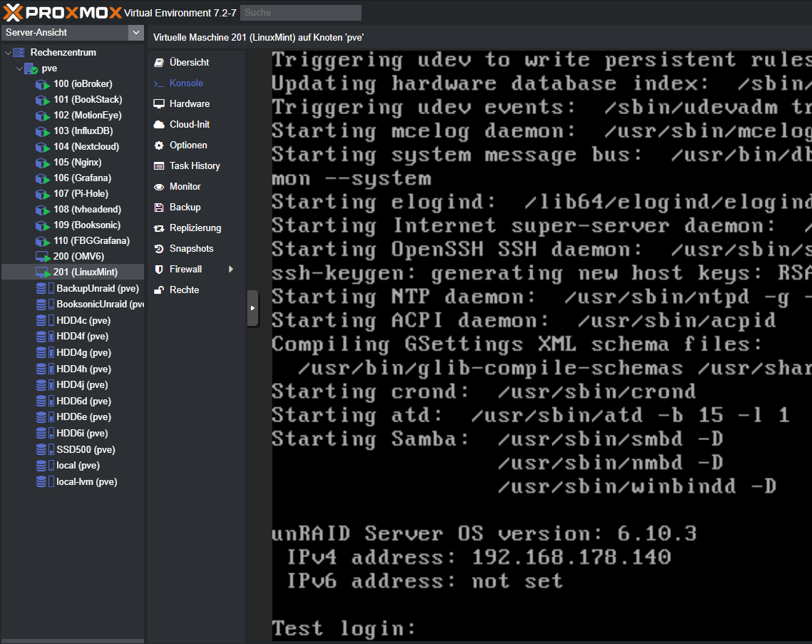Select container 110 (FBGGrafana)
This screenshot has width=812, height=644.
point(73,241)
